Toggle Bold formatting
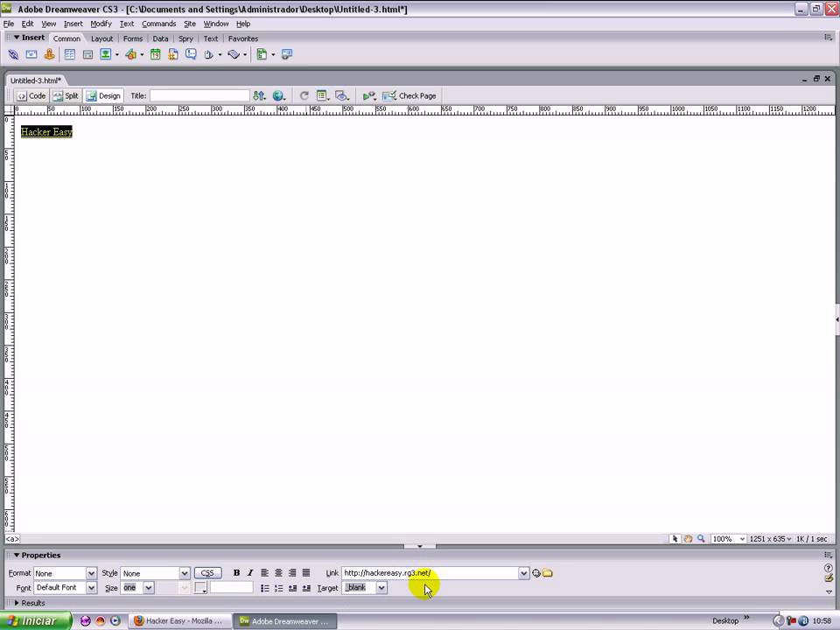This screenshot has height=630, width=840. pos(236,572)
